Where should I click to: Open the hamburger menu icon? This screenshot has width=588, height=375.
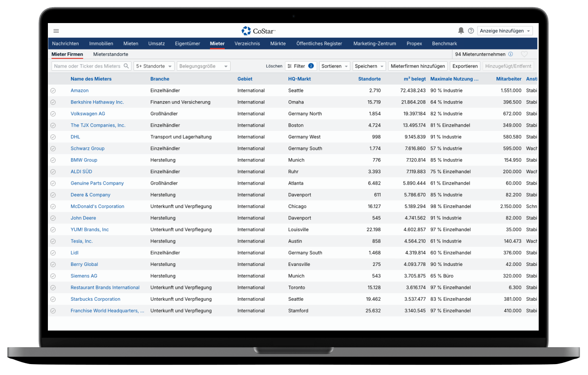pyautogui.click(x=56, y=31)
